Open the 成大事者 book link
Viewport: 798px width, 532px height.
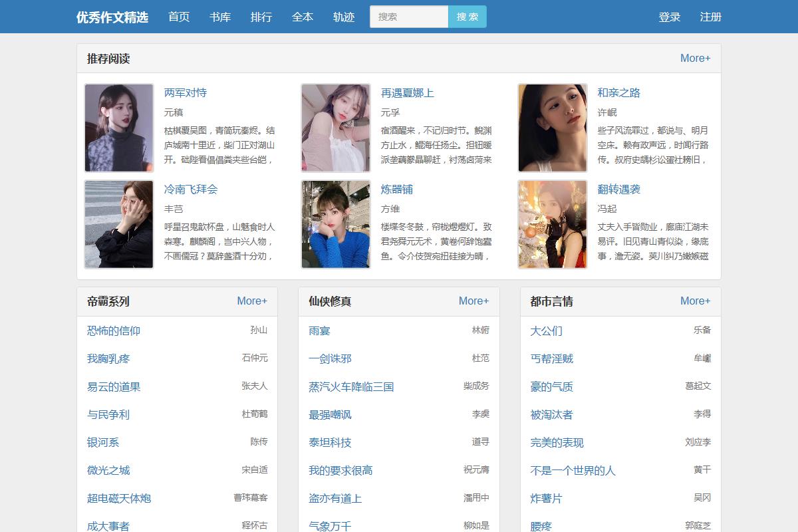tap(108, 526)
